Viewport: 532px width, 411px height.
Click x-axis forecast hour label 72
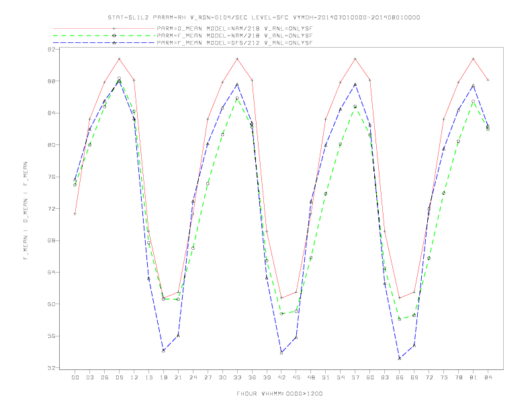429,377
